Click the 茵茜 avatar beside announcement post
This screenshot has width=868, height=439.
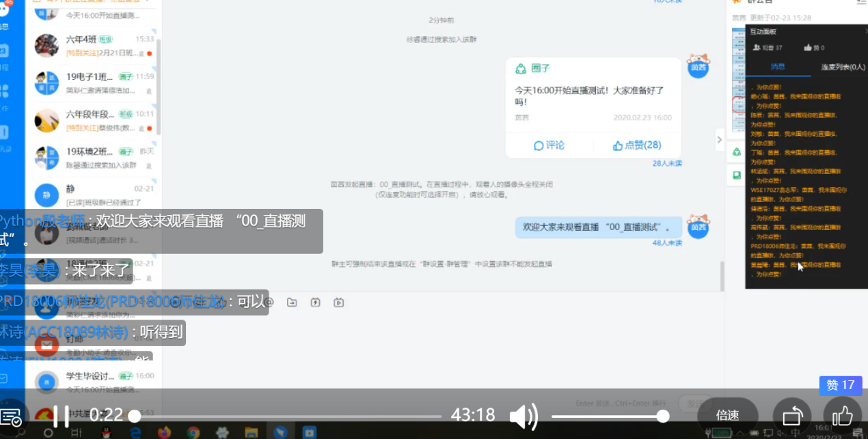(698, 67)
